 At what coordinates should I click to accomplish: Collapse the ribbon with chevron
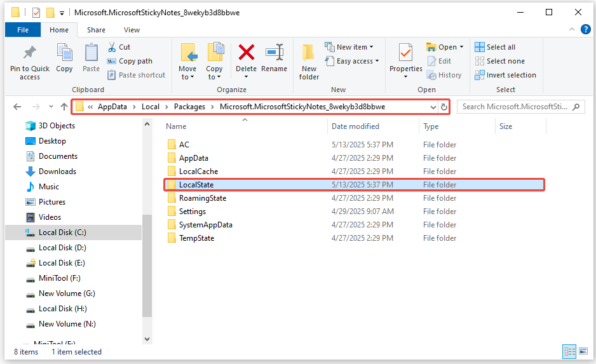point(571,29)
